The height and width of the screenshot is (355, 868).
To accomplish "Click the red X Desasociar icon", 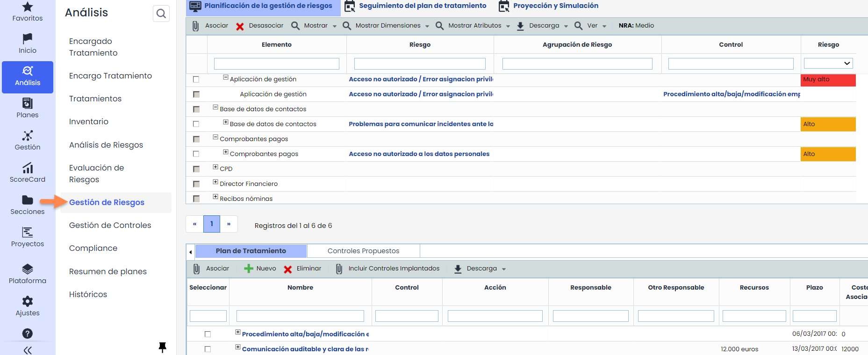I will tap(240, 26).
